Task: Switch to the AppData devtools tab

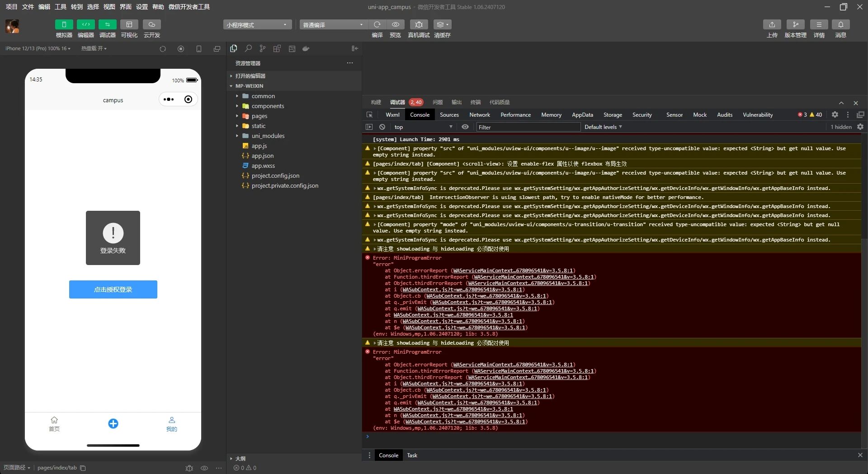Action: pyautogui.click(x=582, y=115)
